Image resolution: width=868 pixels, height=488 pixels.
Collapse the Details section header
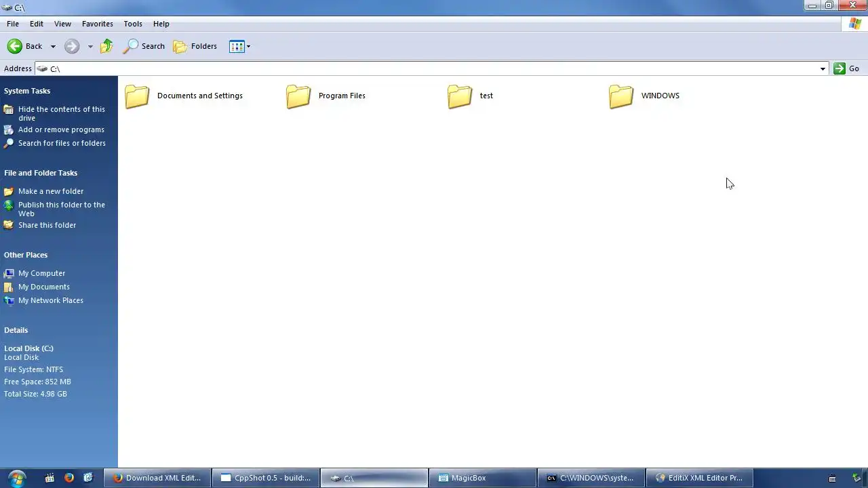pyautogui.click(x=16, y=330)
